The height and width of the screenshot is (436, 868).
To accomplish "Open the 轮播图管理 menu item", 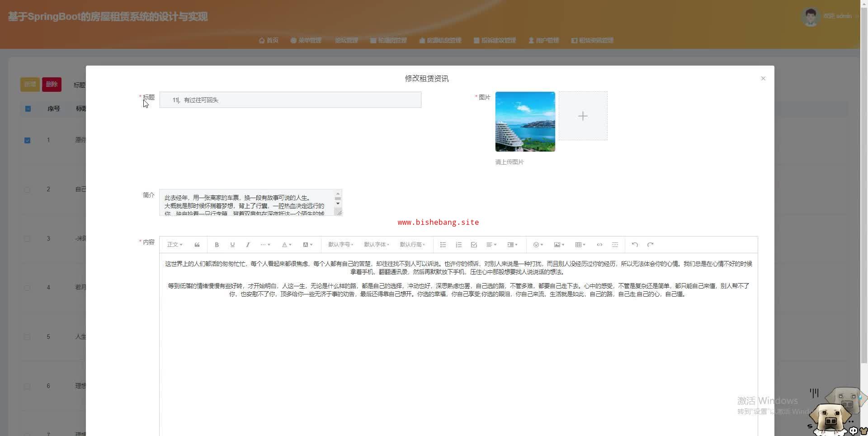I will (388, 40).
